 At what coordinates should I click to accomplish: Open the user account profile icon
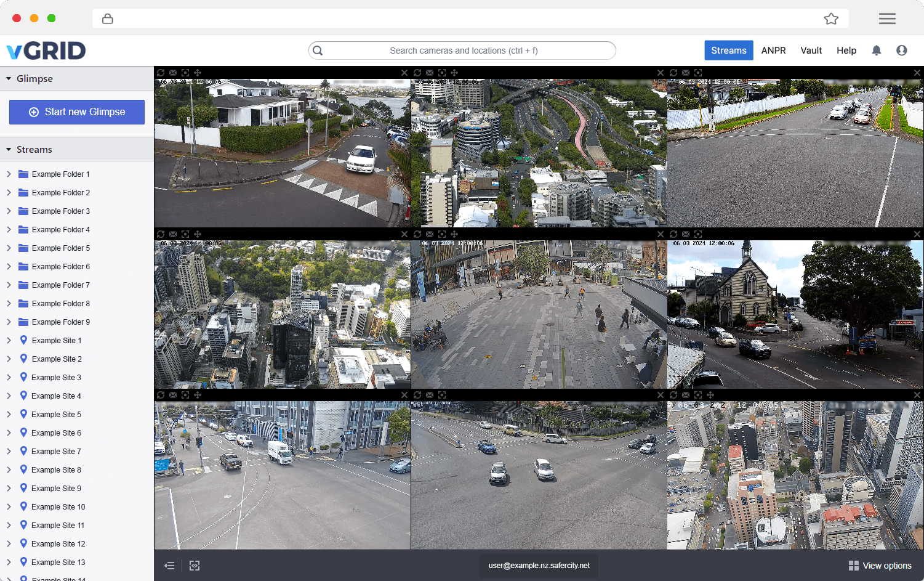click(901, 51)
